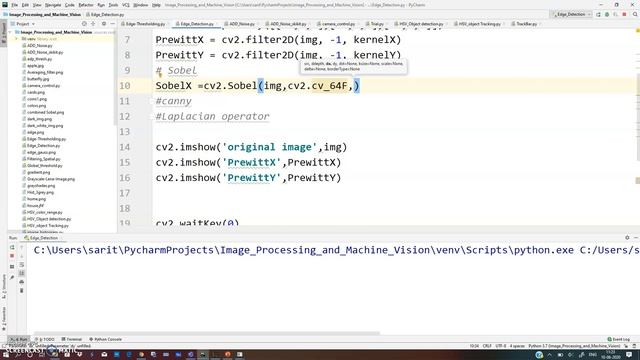Viewport: 640px width, 360px height.
Task: Open the Terminal tool window
Action: [72, 339]
